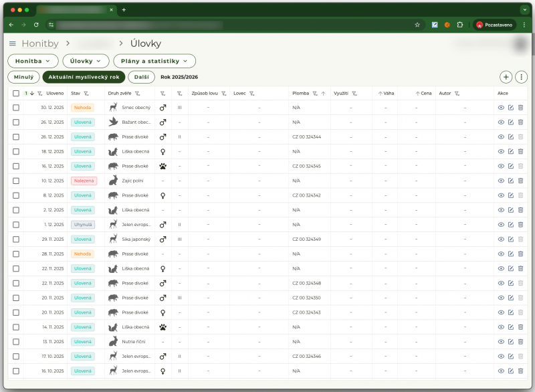The image size is (535, 392).
Task: Sort by Uloveno date column
Action: [x=55, y=94]
